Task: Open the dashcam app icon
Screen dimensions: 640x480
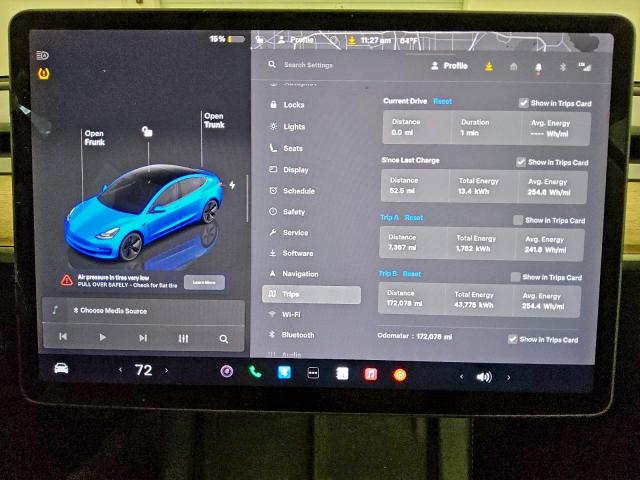Action: click(x=227, y=371)
